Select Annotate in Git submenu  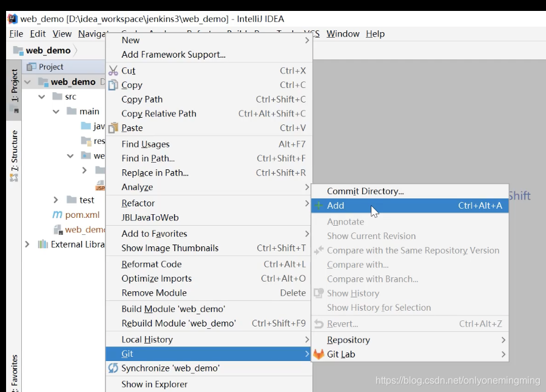point(410,221)
